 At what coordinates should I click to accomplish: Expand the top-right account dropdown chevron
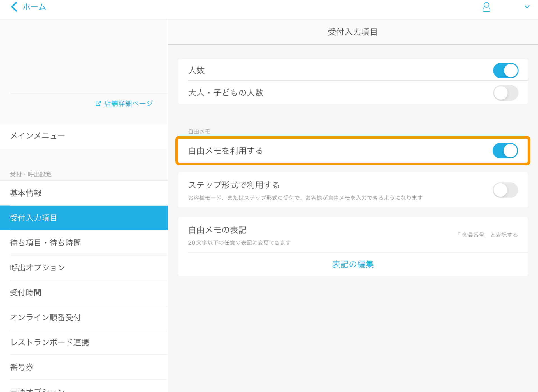(527, 7)
